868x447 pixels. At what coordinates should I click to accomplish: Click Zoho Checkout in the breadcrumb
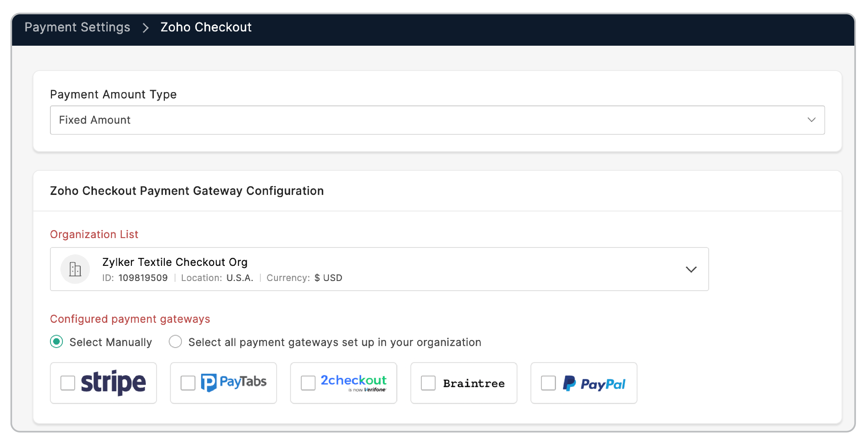click(206, 27)
